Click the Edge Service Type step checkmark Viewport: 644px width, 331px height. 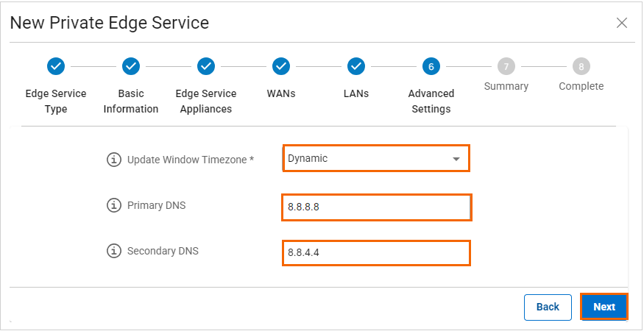(56, 67)
